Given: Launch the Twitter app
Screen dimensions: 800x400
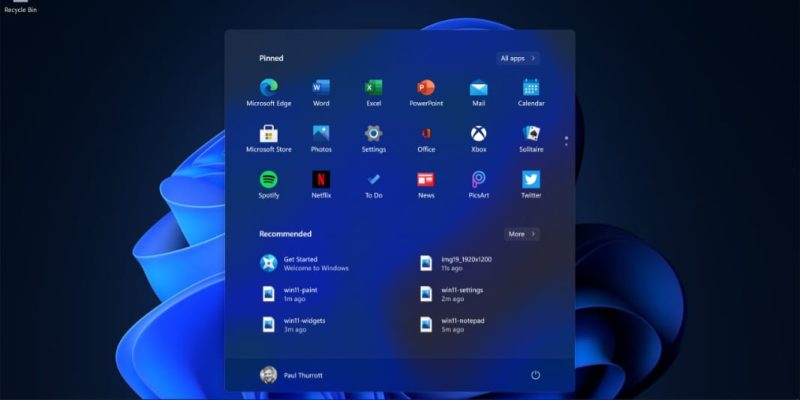Looking at the screenshot, I should coord(531,180).
